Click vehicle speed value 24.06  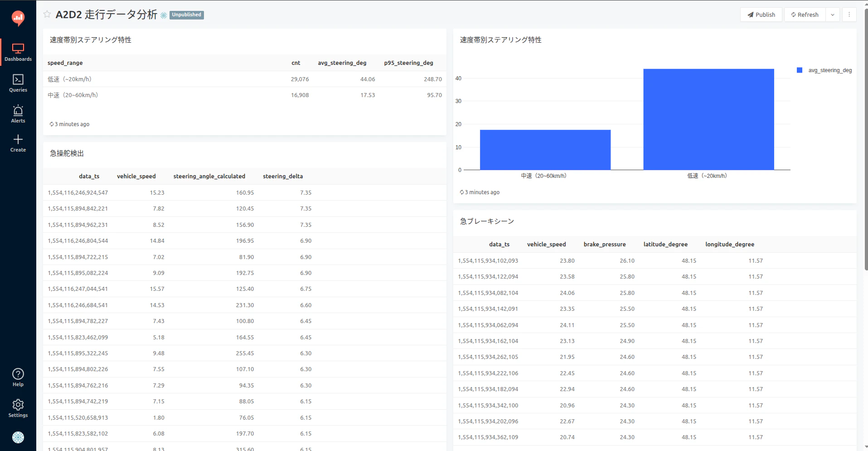567,293
